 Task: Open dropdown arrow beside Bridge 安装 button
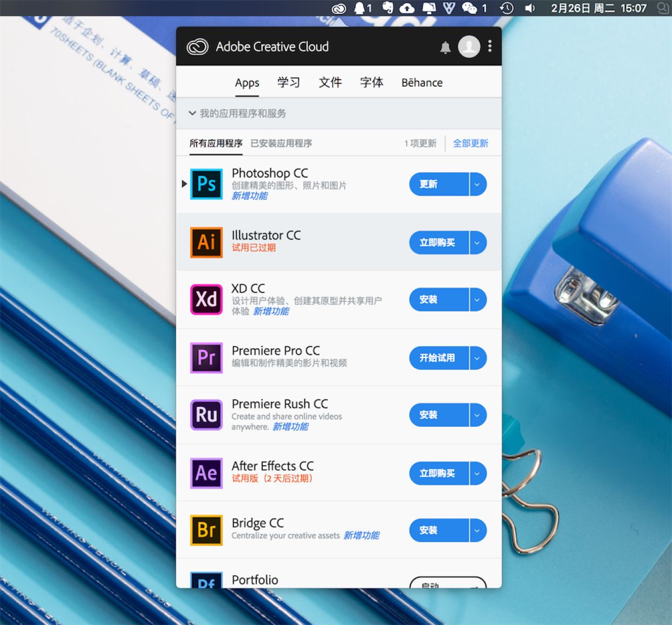tap(477, 531)
